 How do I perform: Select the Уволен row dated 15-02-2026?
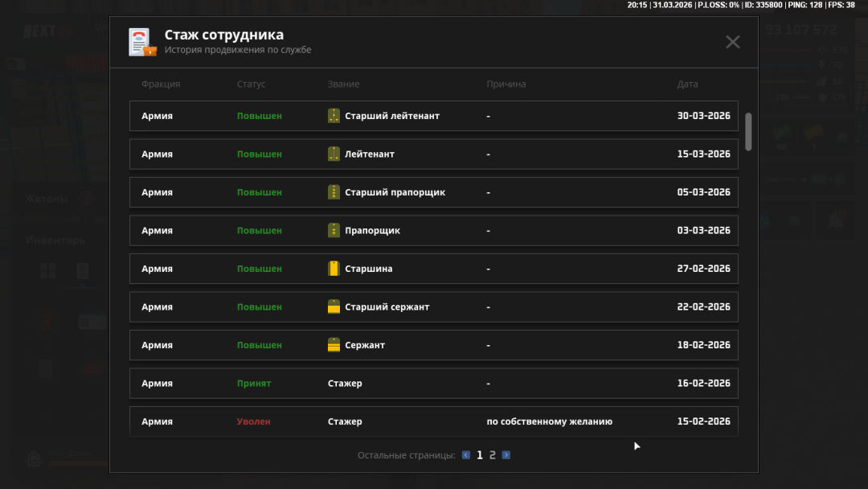pos(433,421)
